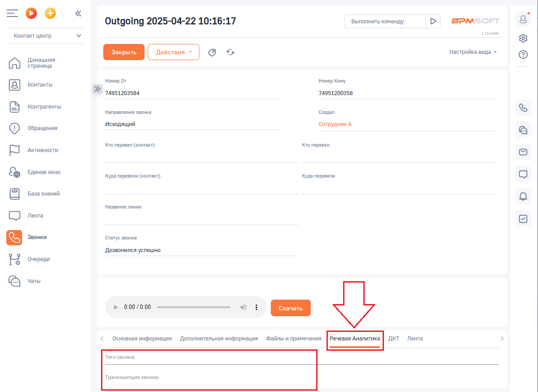538x392 pixels.
Task: Click the Скачать button
Action: tap(291, 308)
